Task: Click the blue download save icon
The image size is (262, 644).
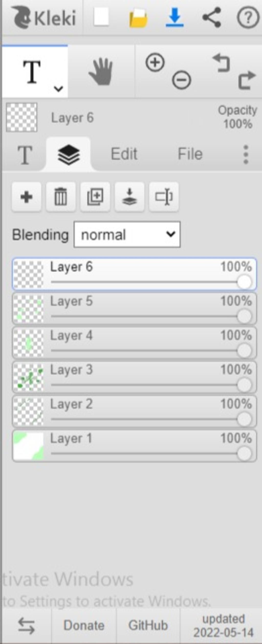Action: (x=175, y=17)
